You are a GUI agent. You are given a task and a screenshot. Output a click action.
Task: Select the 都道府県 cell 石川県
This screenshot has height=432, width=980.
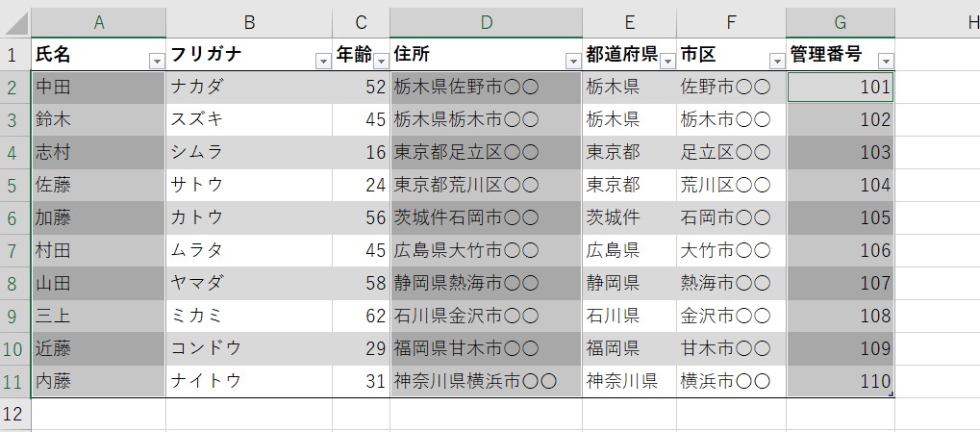pos(629,316)
